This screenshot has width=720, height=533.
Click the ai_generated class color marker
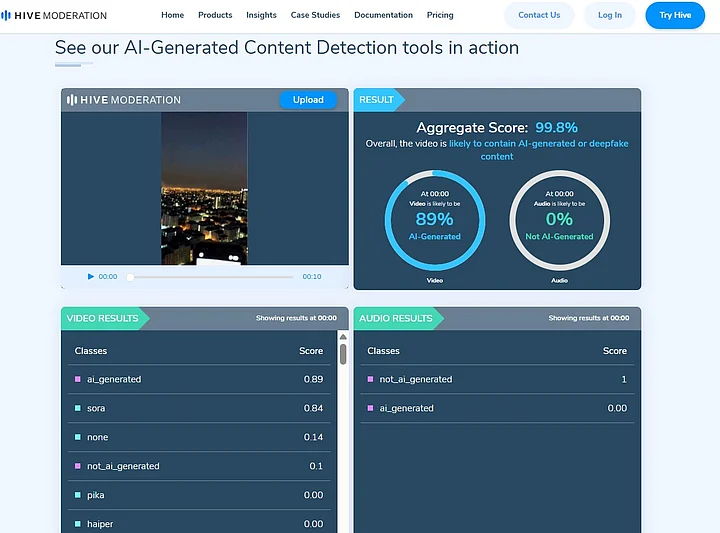(78, 379)
